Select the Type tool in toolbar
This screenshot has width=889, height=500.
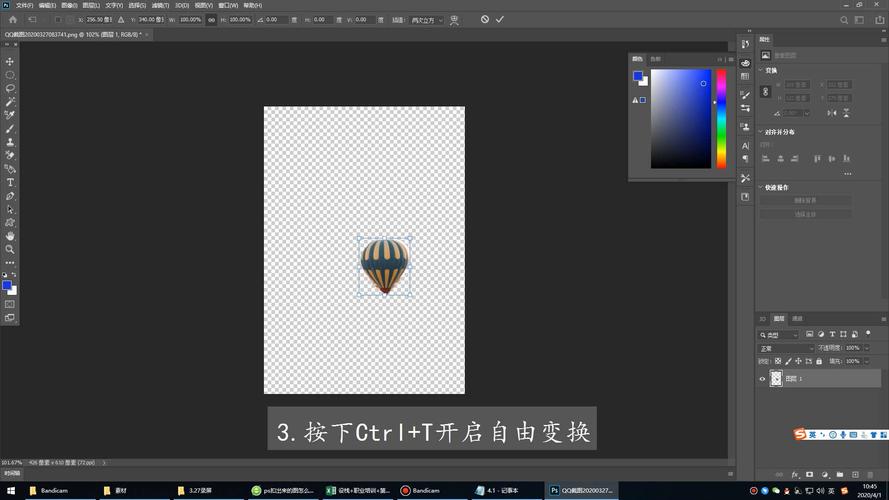tap(10, 182)
